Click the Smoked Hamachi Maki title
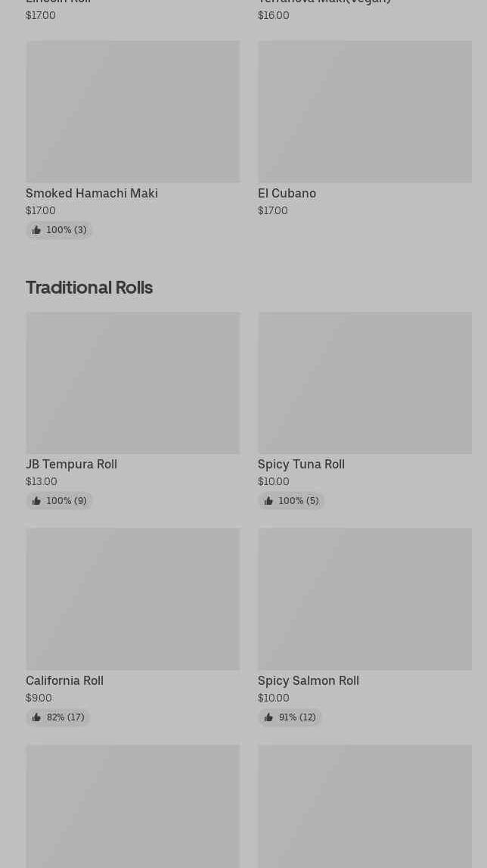This screenshot has width=487, height=868. point(92,194)
